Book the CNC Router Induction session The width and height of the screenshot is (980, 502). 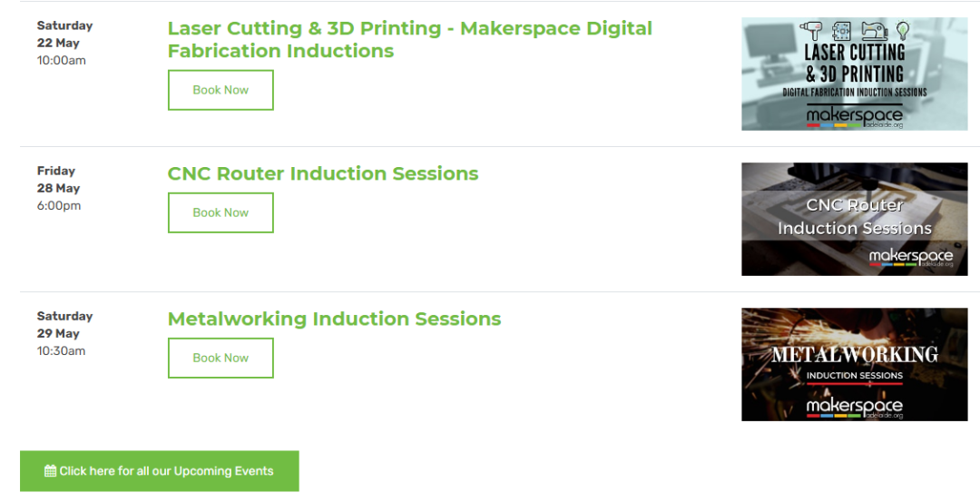pyautogui.click(x=220, y=212)
